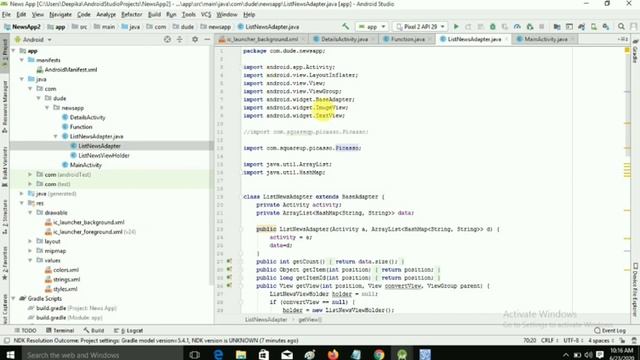Open the Event Log button

point(610,330)
